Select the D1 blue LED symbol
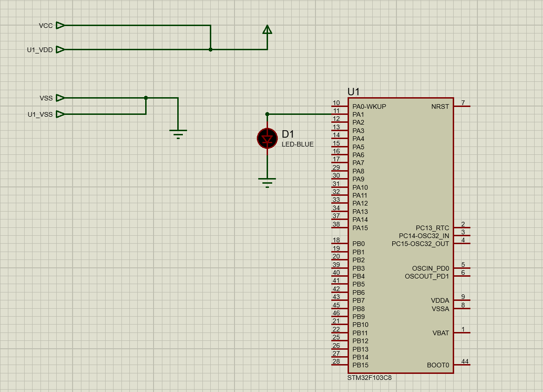This screenshot has height=392, width=543. [267, 139]
